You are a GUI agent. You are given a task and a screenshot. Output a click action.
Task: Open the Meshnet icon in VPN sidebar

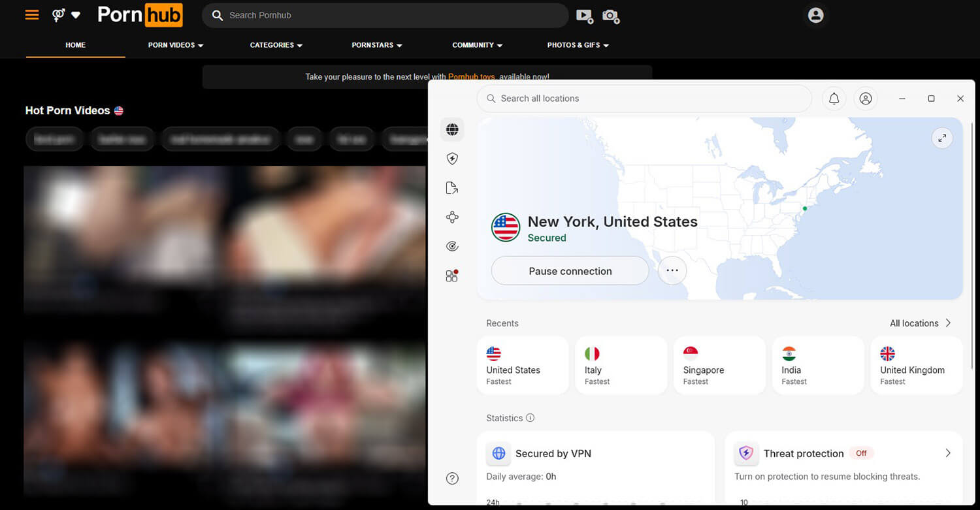click(x=452, y=217)
